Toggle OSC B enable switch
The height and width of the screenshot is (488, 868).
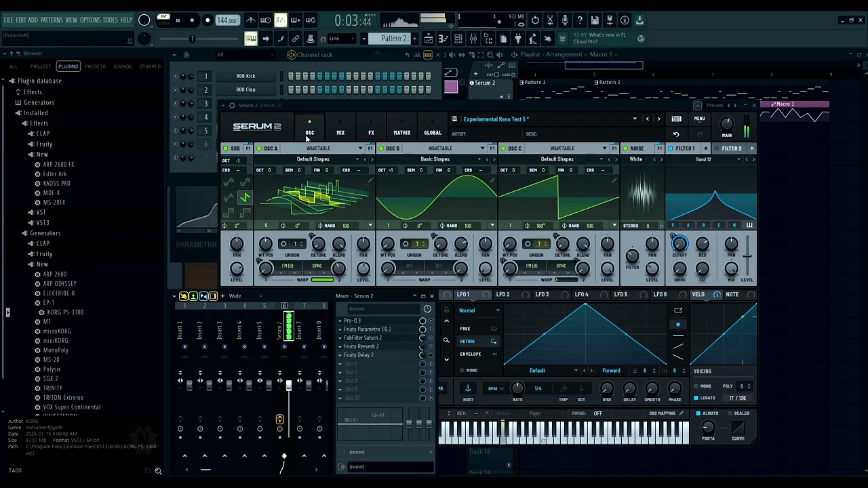[381, 148]
